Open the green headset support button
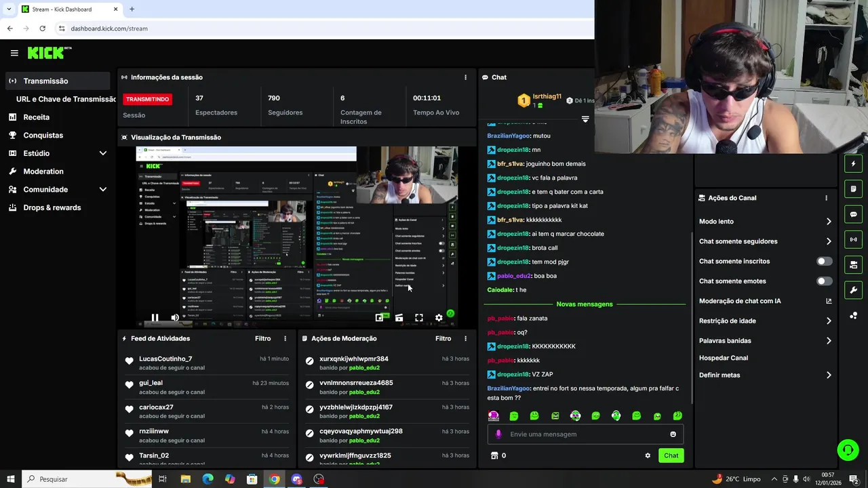 pyautogui.click(x=847, y=449)
